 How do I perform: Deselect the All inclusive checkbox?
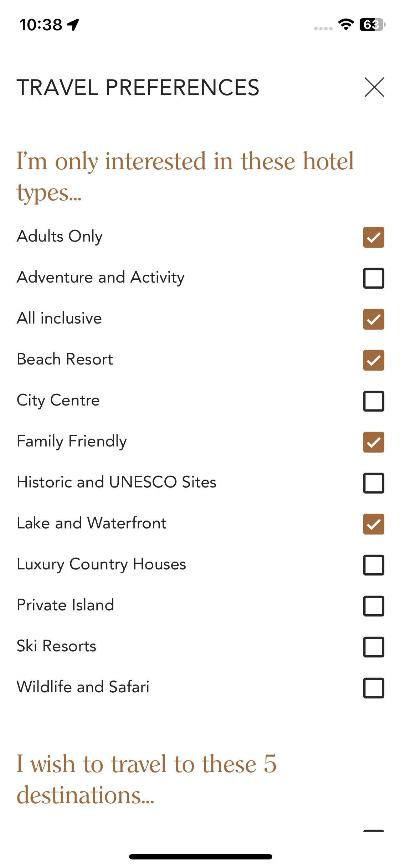click(374, 319)
